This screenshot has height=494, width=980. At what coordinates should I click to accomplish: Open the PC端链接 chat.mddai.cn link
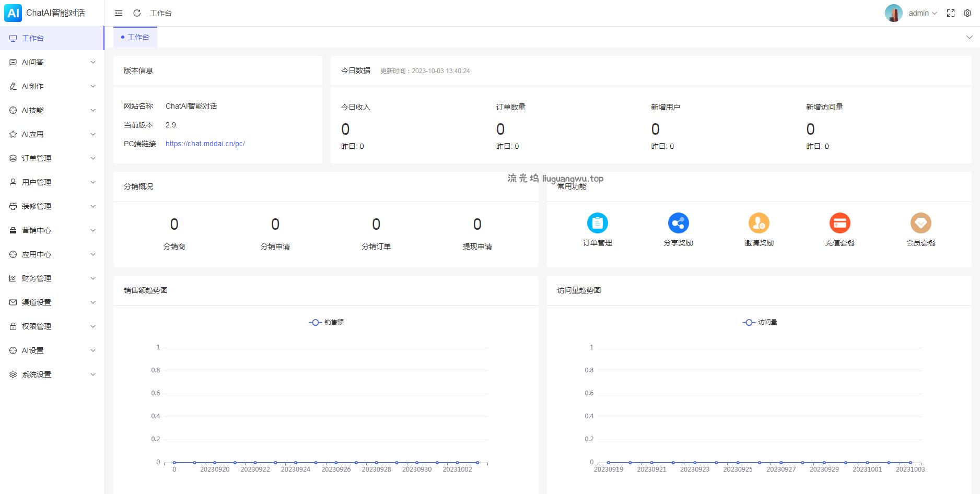(205, 144)
